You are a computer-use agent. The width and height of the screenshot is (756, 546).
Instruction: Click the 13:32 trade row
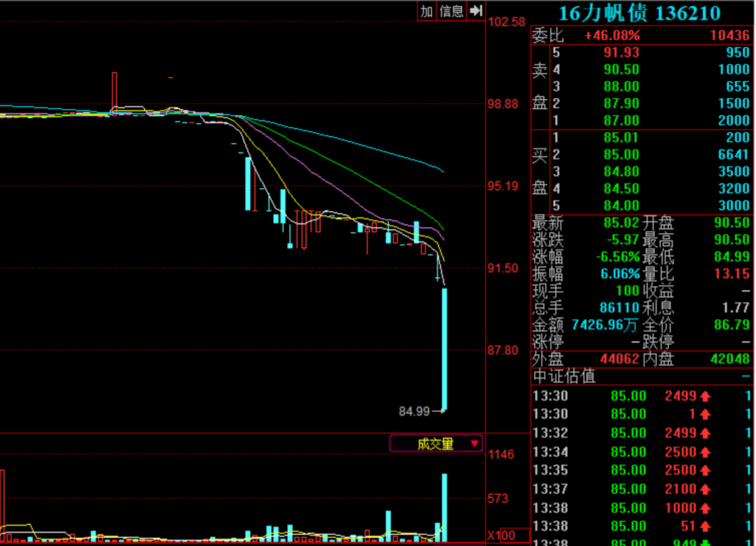(642, 433)
